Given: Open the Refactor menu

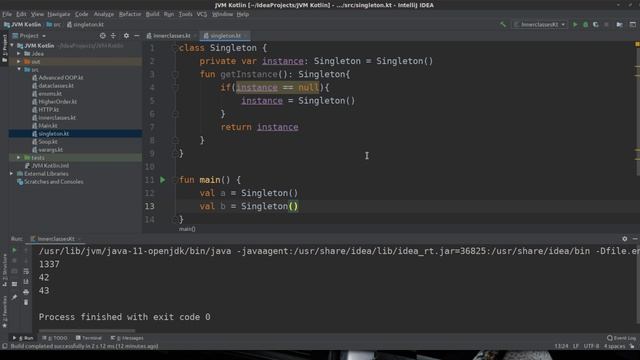Looking at the screenshot, I should [x=130, y=14].
